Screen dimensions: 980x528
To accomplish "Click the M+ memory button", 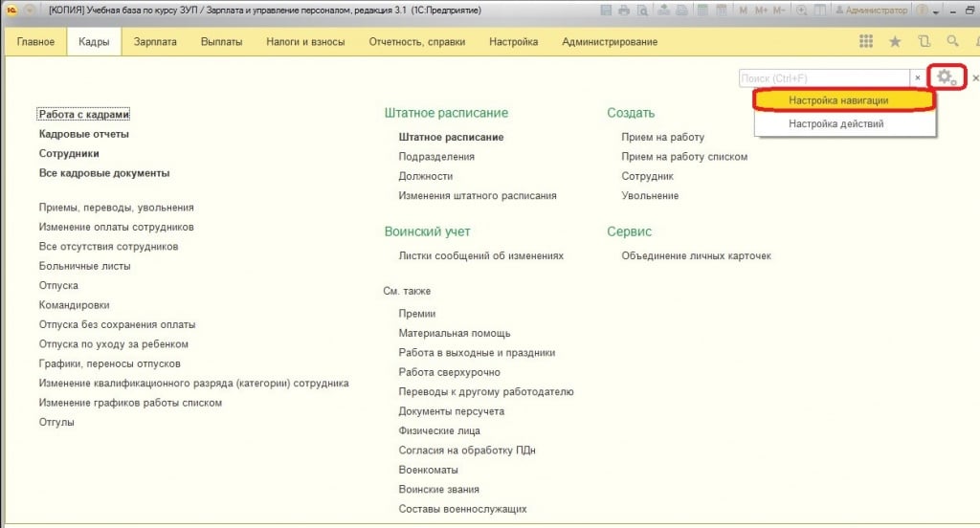I will coord(762,11).
